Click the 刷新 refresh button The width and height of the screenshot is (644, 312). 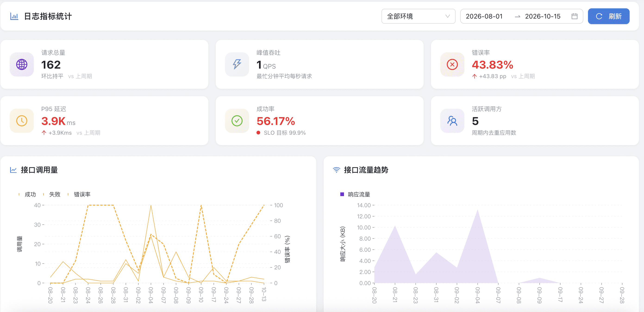click(x=609, y=16)
